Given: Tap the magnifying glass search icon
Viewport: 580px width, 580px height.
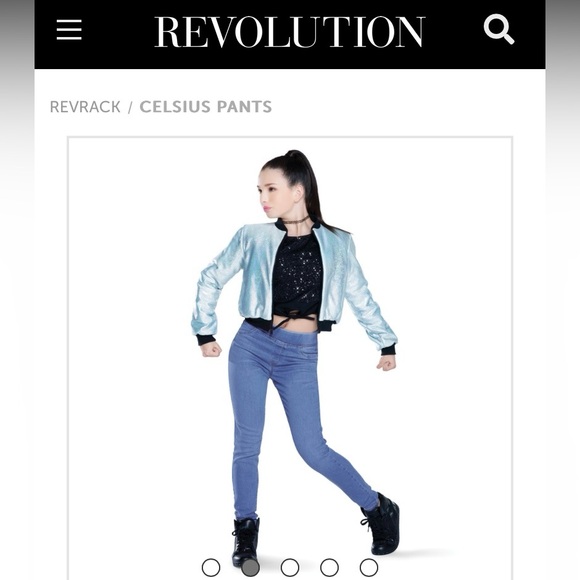Looking at the screenshot, I should click(499, 29).
